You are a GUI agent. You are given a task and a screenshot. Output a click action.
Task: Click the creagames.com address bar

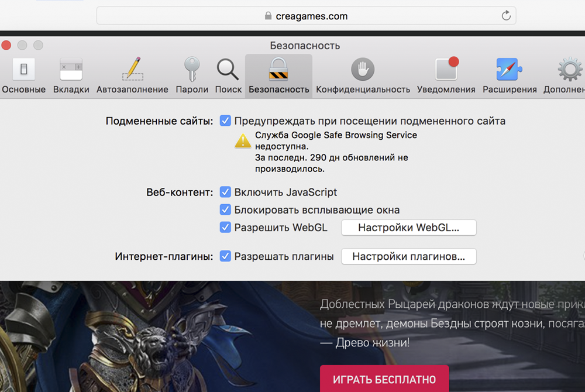click(305, 16)
